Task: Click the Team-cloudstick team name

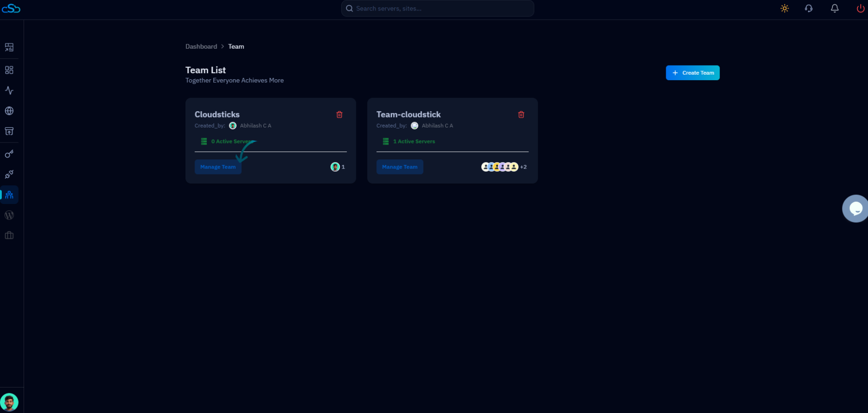Action: click(408, 115)
